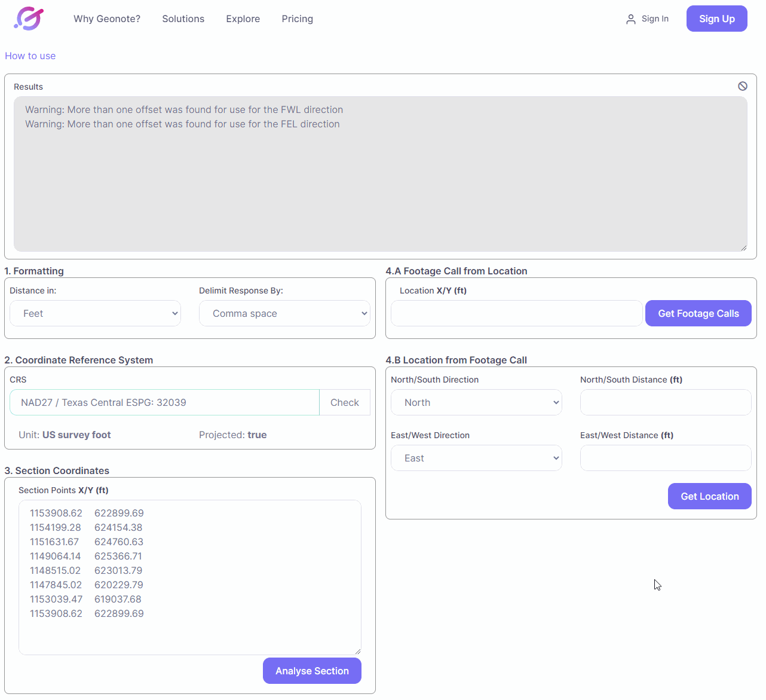Expand the Delimit Response By dropdown
The image size is (766, 700).
pos(284,313)
